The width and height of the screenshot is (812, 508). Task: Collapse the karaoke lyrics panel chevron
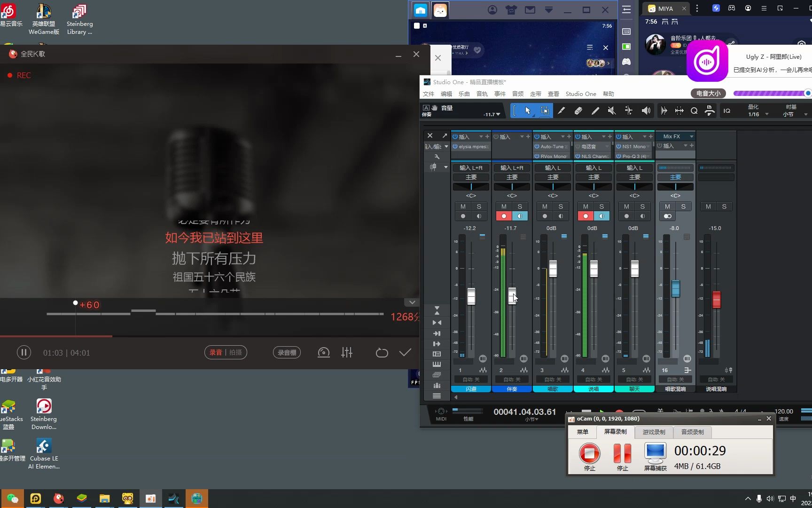click(x=412, y=302)
